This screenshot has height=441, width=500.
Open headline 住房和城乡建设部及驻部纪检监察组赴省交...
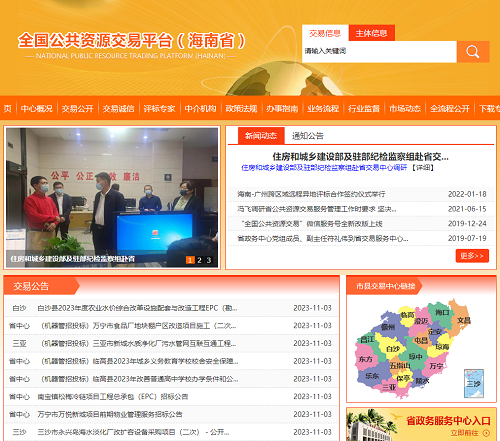tap(361, 157)
